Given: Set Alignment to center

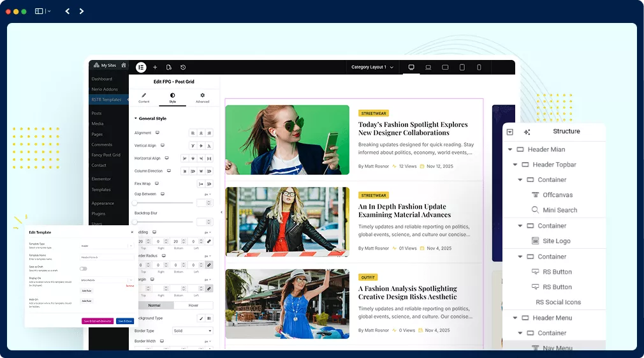Looking at the screenshot, I should pyautogui.click(x=201, y=133).
